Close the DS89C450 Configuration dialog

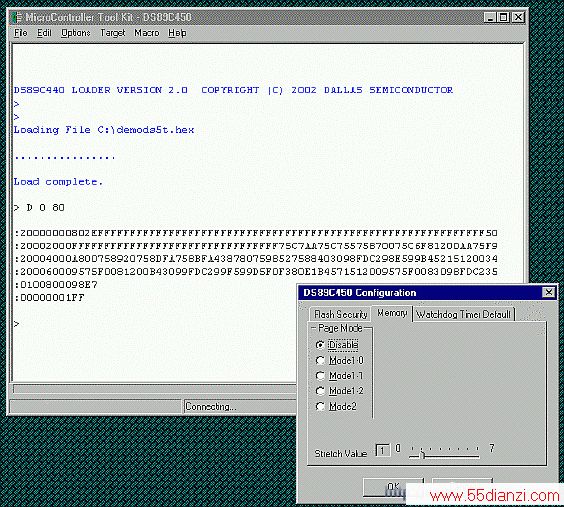click(549, 292)
